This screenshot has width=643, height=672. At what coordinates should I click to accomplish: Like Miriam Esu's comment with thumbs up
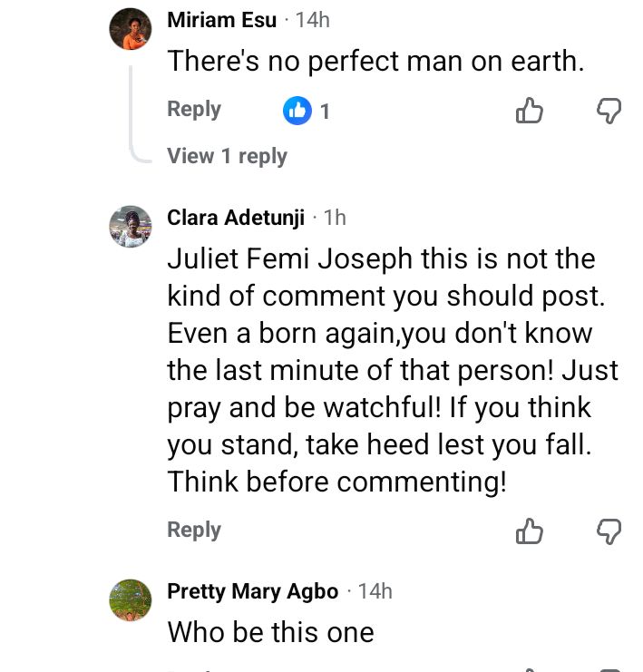tap(529, 112)
